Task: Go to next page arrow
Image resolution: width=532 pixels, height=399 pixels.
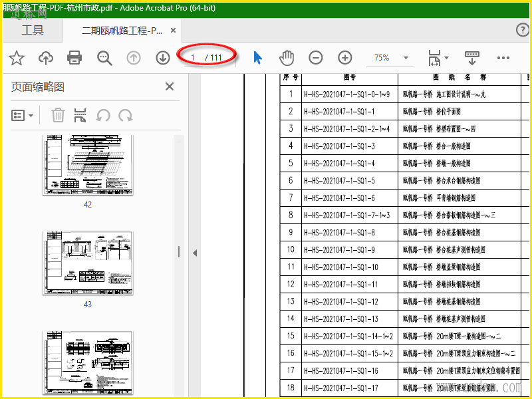Action: click(x=163, y=58)
